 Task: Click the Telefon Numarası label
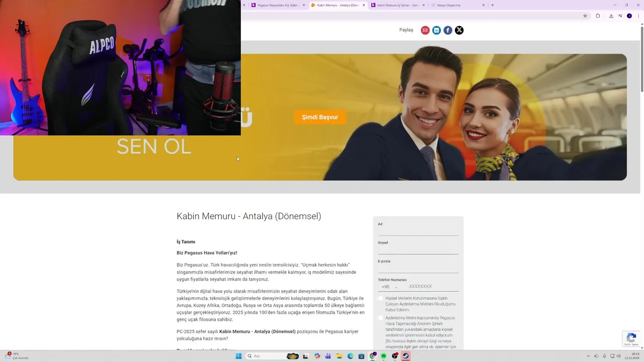pos(392,280)
